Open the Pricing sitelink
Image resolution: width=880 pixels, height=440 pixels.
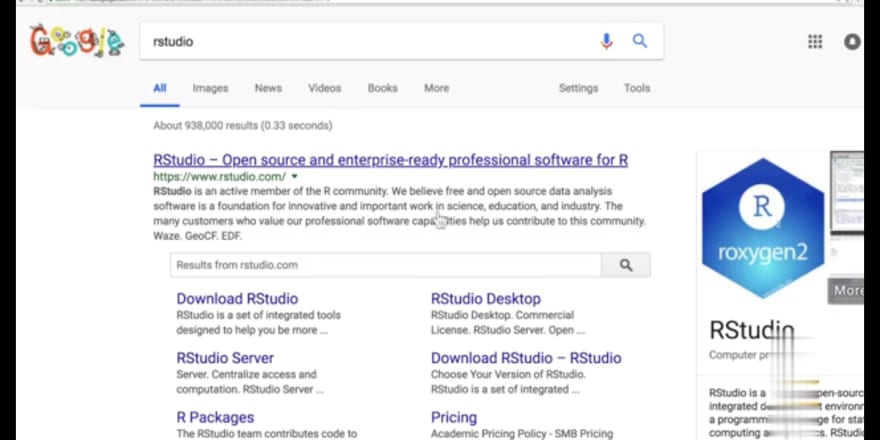(x=454, y=418)
